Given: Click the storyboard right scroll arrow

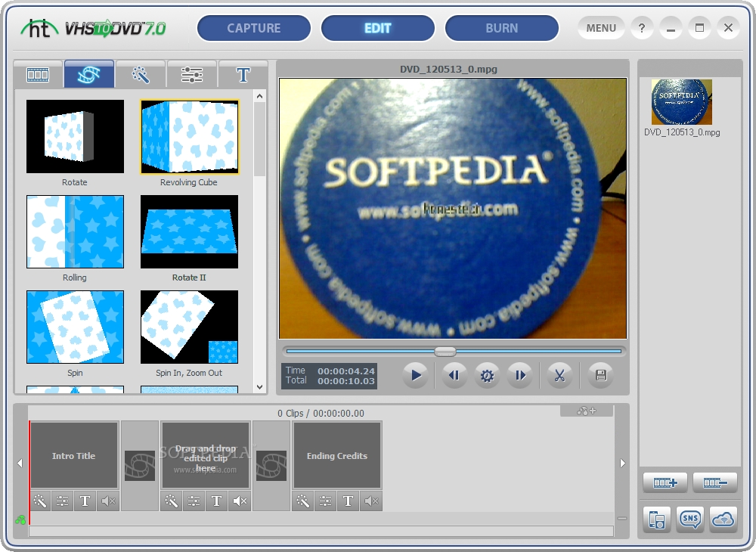Looking at the screenshot, I should click(622, 464).
